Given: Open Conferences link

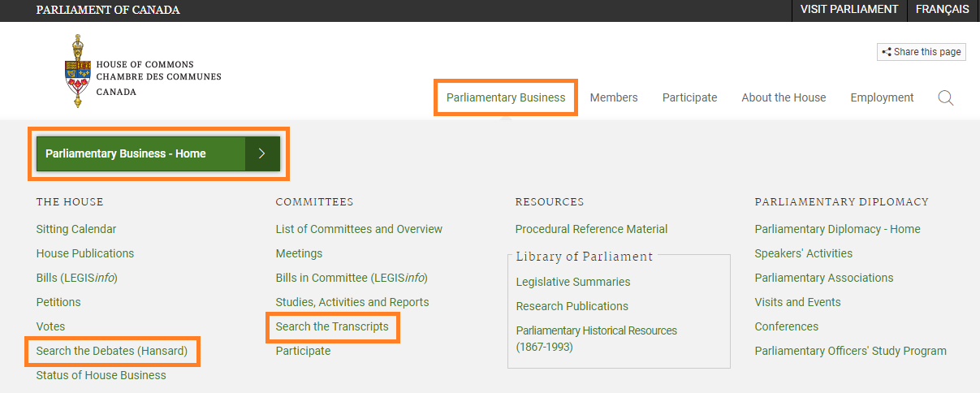Looking at the screenshot, I should click(x=787, y=326).
